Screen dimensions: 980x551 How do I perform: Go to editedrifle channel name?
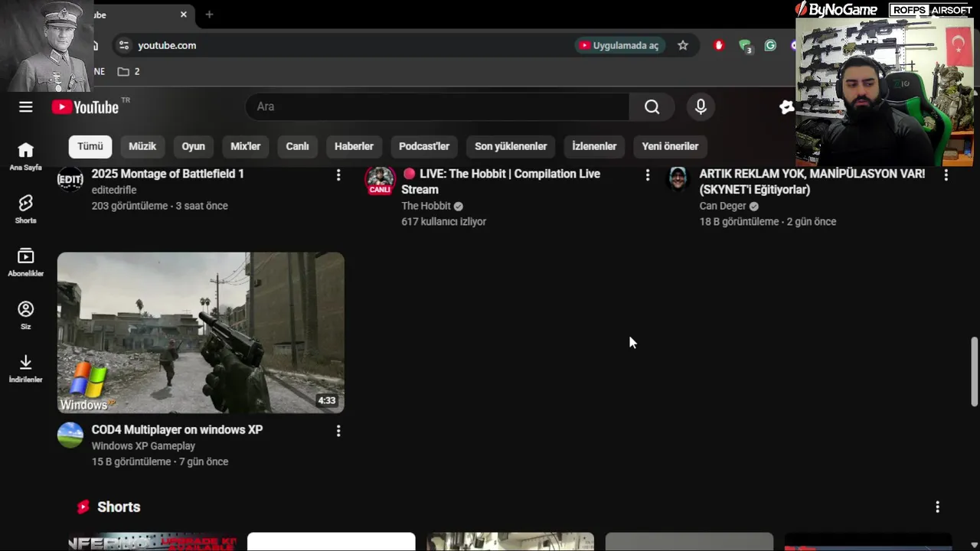coord(114,190)
